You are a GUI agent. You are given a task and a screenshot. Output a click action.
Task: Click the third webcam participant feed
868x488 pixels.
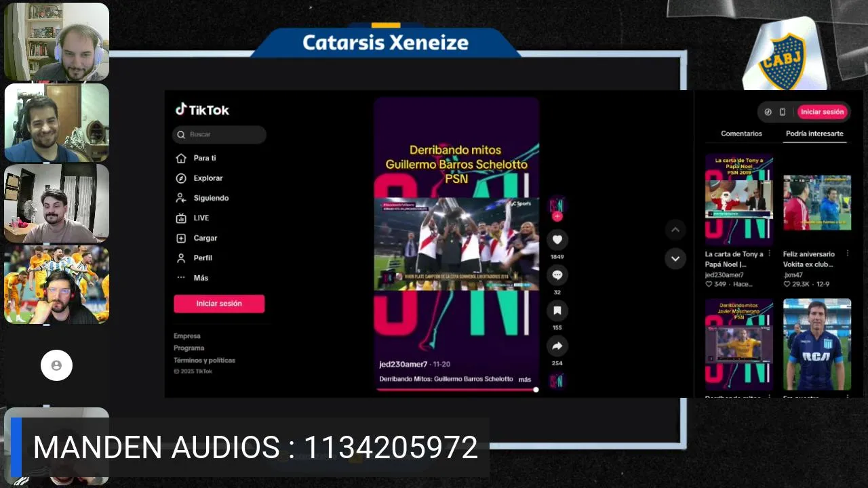(57, 203)
